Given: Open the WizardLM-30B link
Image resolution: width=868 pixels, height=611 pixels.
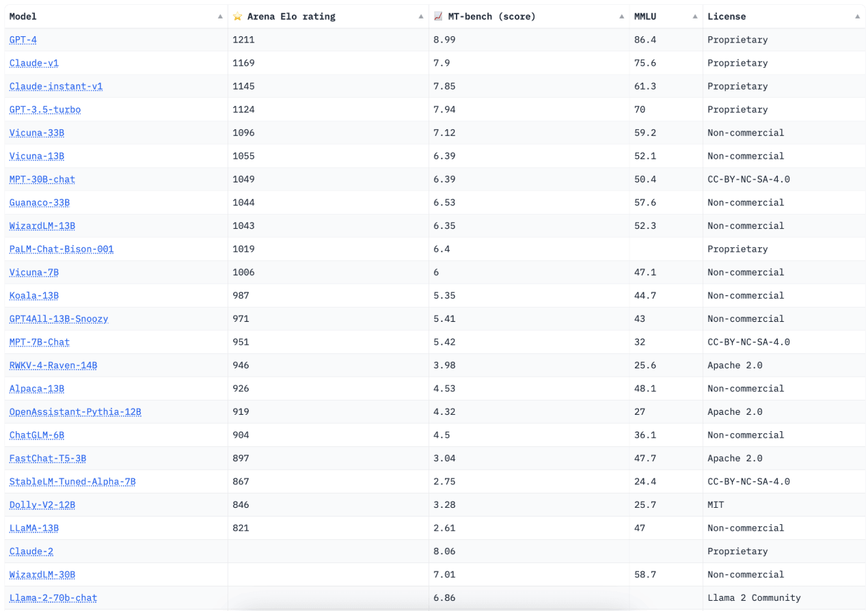Looking at the screenshot, I should click(42, 574).
